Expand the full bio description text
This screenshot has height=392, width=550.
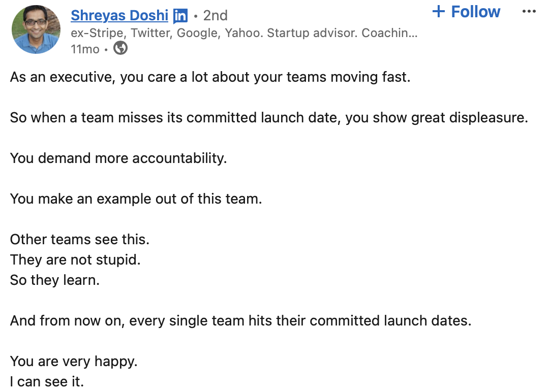[244, 33]
